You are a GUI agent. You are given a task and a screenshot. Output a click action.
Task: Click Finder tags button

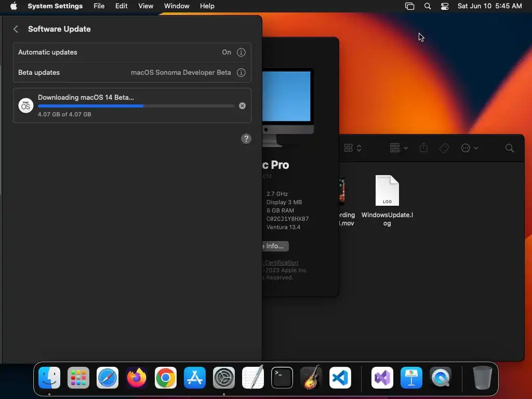pos(444,148)
